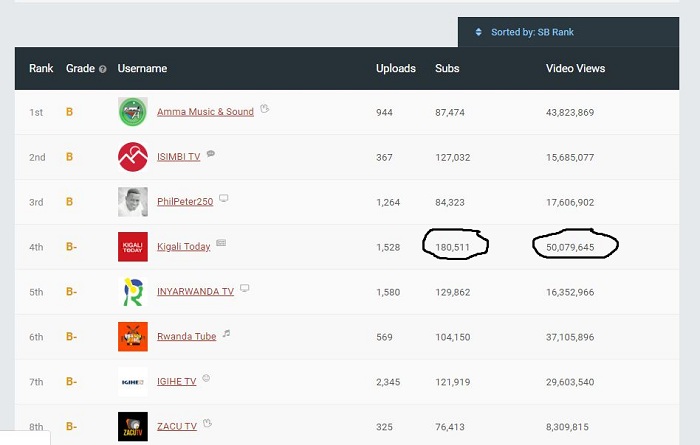
Task: Click the 7th rank cell
Action: tap(36, 382)
